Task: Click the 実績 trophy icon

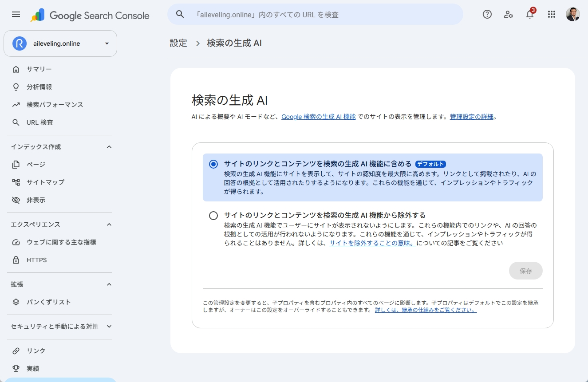Action: click(16, 369)
